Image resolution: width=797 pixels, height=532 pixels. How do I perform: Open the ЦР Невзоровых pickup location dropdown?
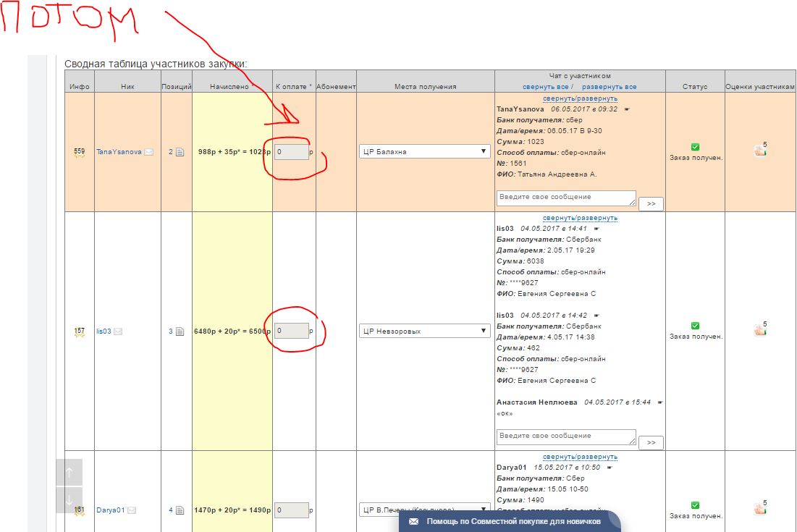424,332
